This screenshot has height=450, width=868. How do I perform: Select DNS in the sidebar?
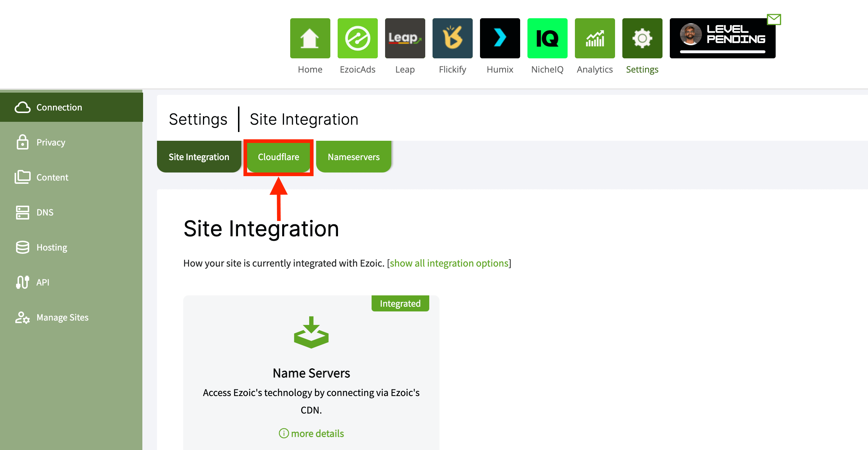pyautogui.click(x=71, y=212)
